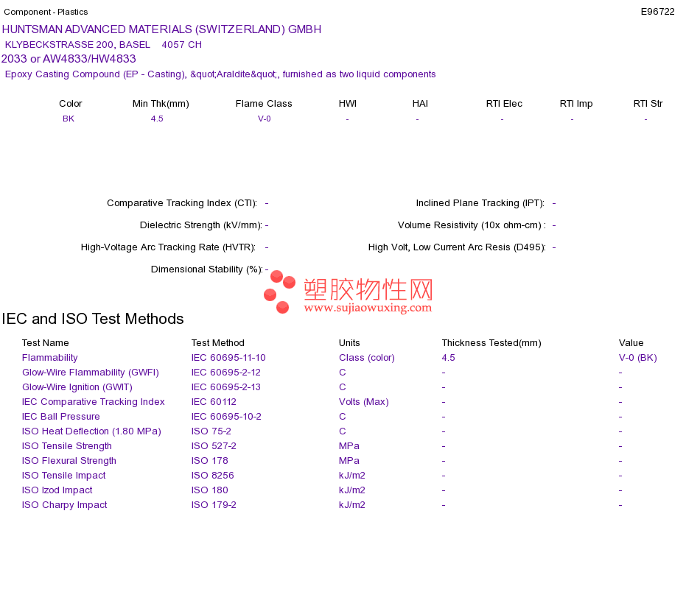Click the Test Method column header

pos(218,343)
